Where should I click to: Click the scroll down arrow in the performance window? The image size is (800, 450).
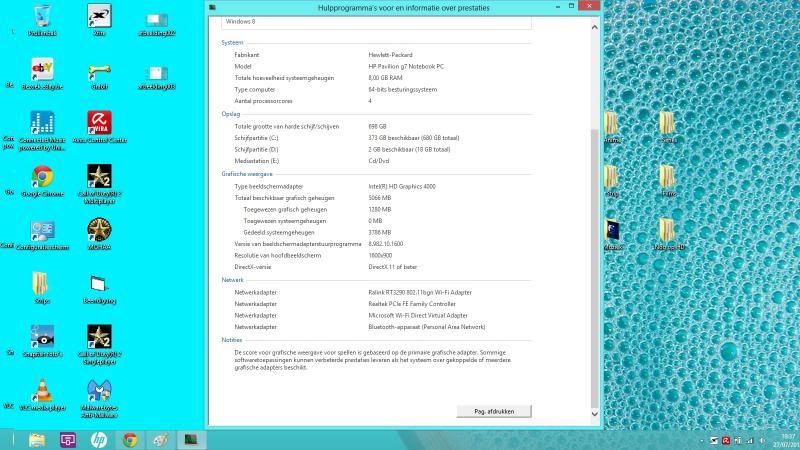(594, 414)
